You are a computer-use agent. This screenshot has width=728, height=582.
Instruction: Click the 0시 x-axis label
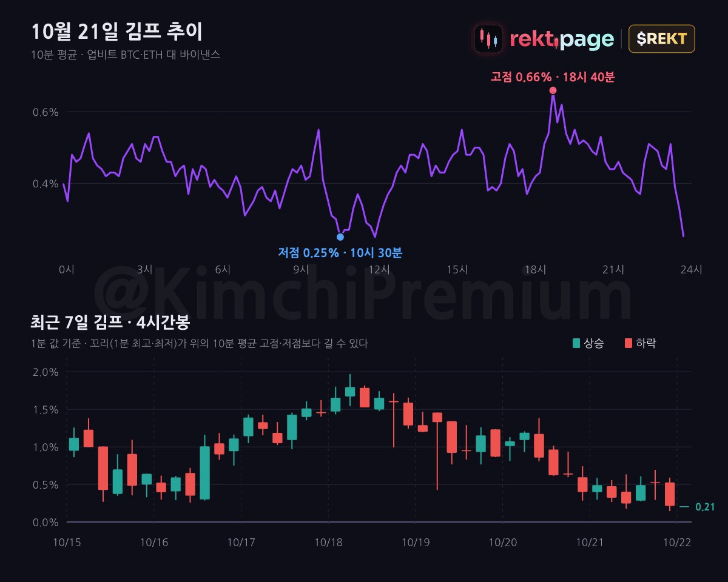tap(67, 270)
